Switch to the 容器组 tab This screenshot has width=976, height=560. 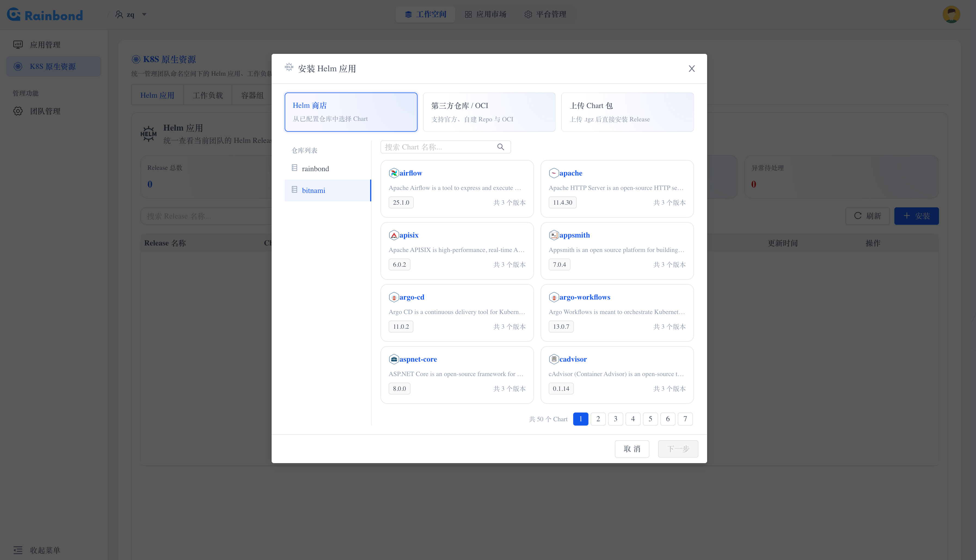[x=252, y=96]
